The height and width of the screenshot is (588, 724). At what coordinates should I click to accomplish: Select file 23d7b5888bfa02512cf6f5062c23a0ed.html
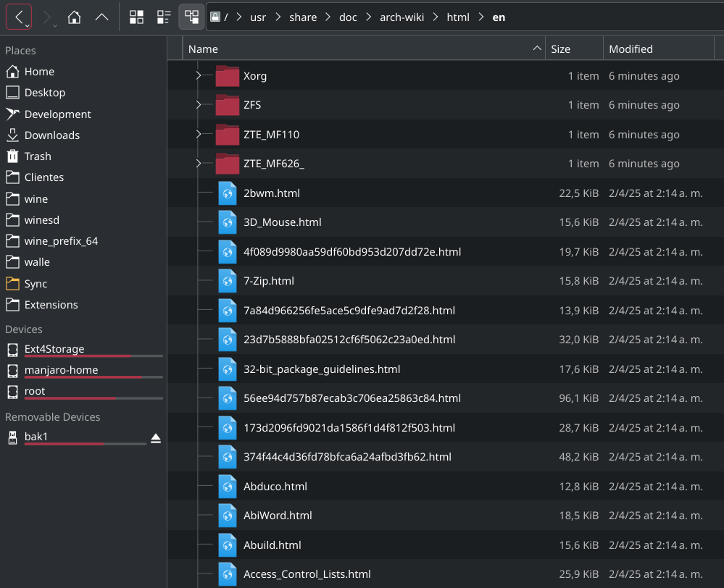[x=349, y=340]
